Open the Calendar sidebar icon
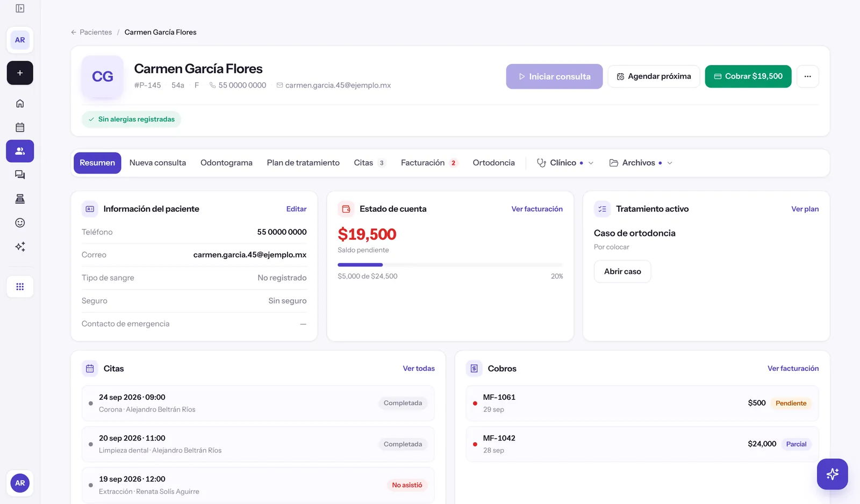 pyautogui.click(x=20, y=127)
